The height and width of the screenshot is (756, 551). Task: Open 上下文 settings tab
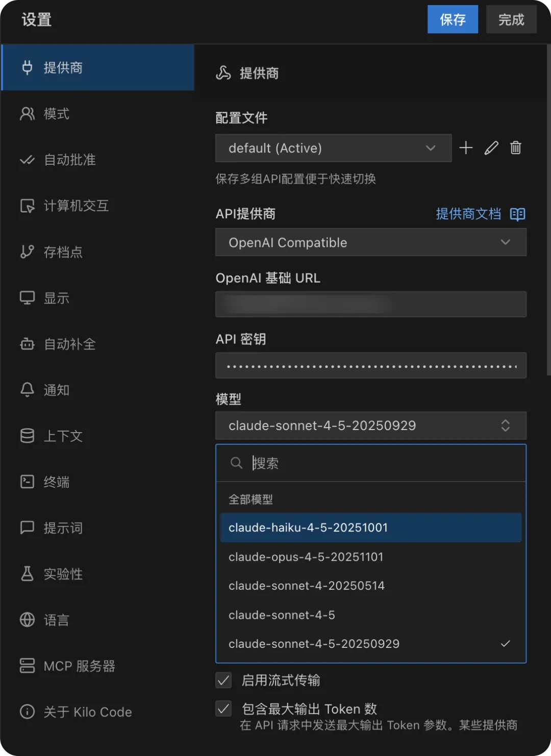point(97,436)
